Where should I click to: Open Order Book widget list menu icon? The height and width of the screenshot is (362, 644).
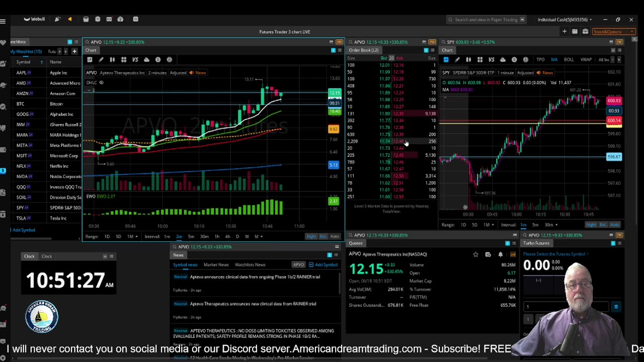coord(432,50)
